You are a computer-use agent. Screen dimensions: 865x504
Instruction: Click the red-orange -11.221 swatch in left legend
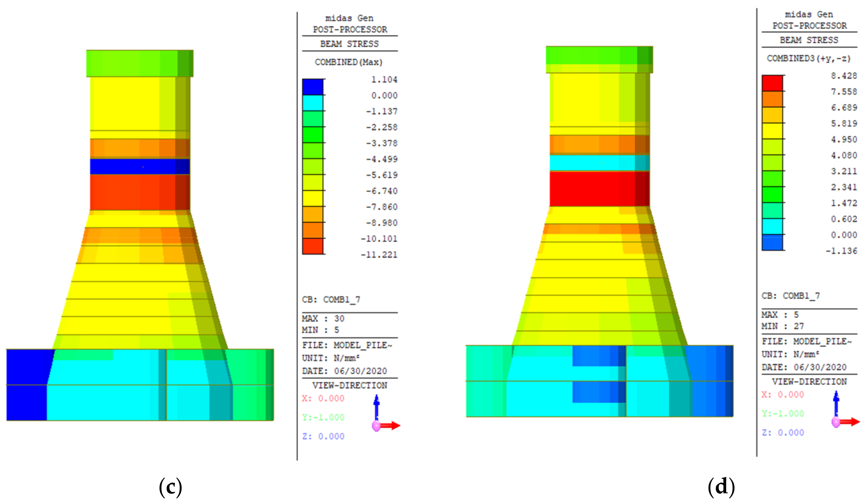[312, 246]
